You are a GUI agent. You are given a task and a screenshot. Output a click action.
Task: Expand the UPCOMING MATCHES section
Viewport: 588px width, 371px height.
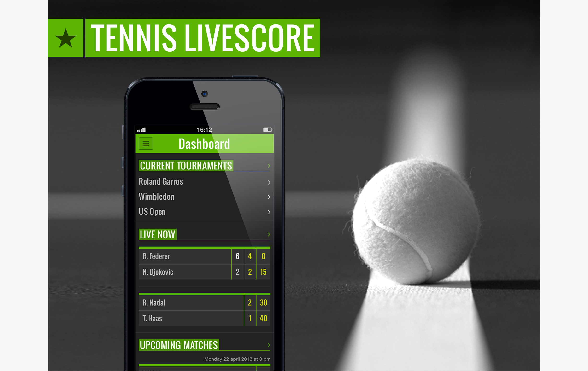coord(268,345)
